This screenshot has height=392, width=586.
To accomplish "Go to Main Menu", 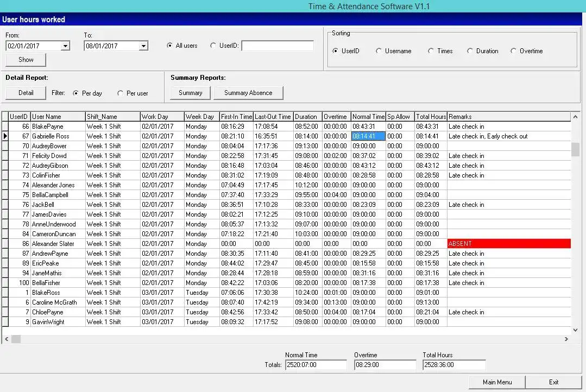I will [497, 382].
